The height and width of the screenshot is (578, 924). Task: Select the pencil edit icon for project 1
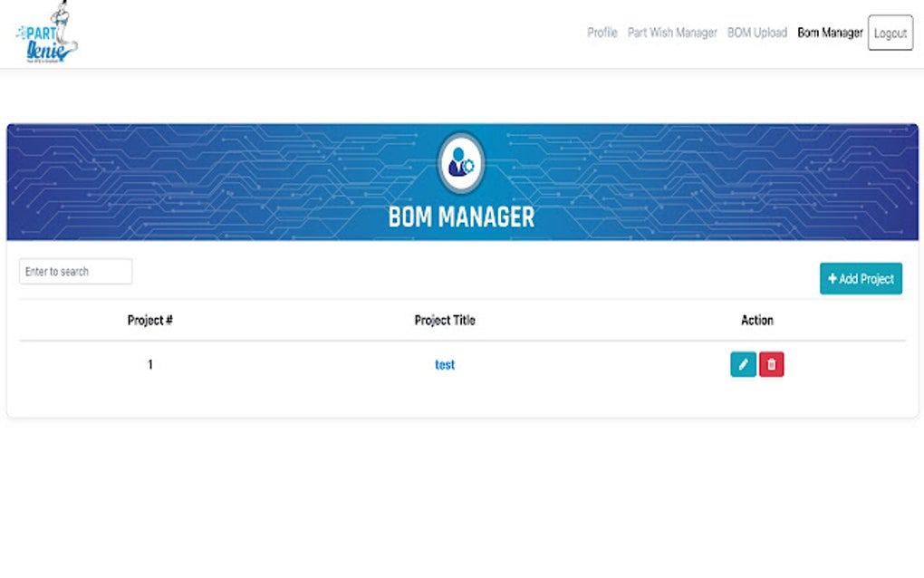pos(742,363)
